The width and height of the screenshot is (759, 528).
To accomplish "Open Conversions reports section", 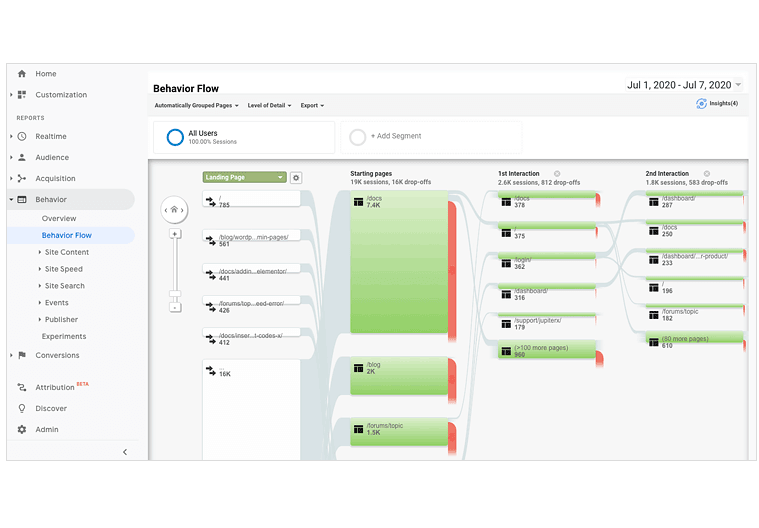I will coord(57,355).
